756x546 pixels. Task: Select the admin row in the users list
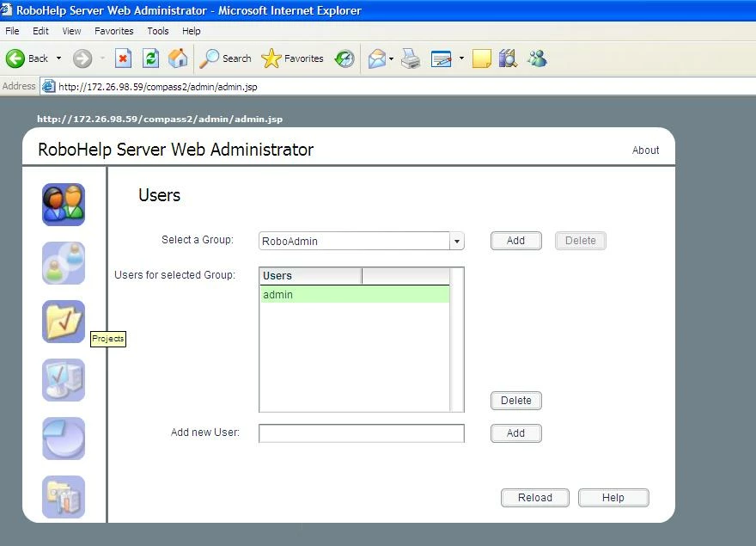[x=355, y=294]
